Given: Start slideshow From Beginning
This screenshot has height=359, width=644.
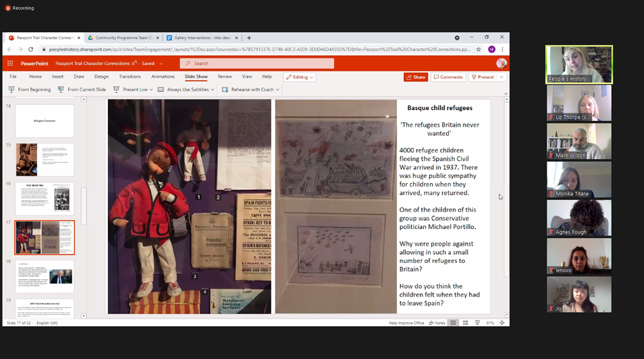Looking at the screenshot, I should pos(30,89).
